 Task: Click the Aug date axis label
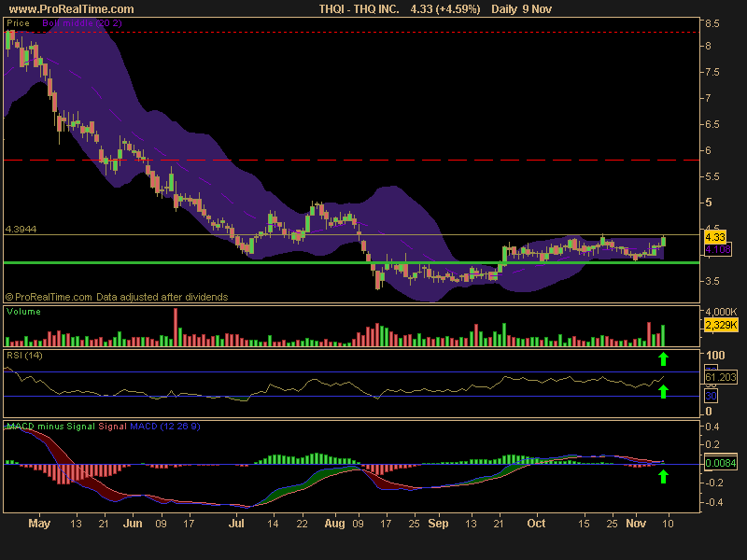pyautogui.click(x=334, y=524)
